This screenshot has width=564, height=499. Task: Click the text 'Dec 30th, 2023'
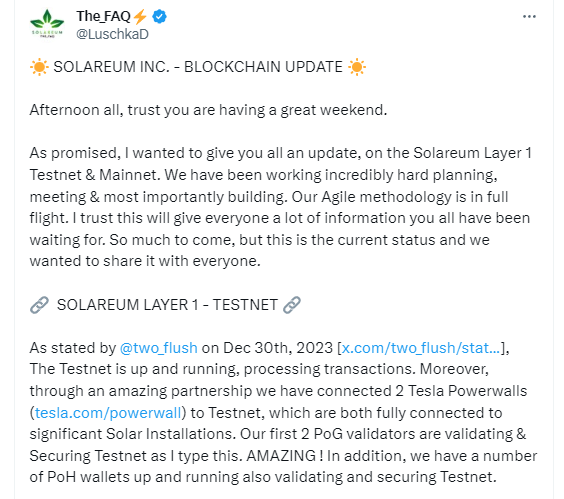pyautogui.click(x=278, y=348)
